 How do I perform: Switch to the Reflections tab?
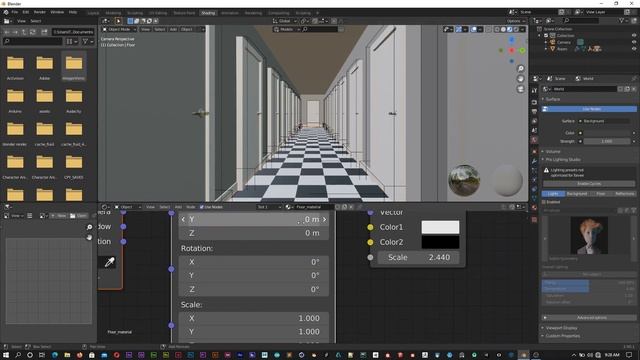[x=624, y=194]
